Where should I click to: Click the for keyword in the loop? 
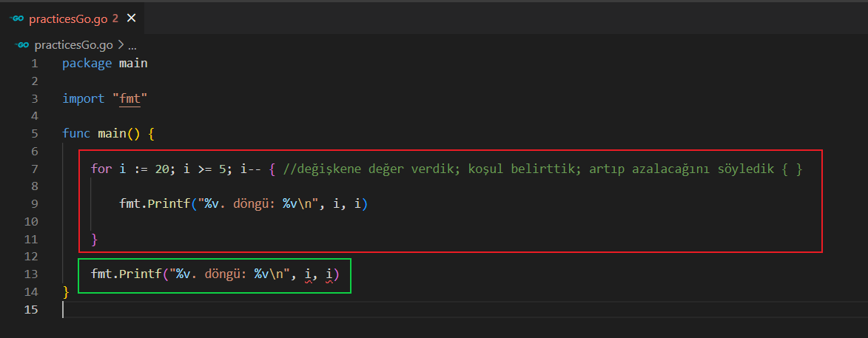101,169
